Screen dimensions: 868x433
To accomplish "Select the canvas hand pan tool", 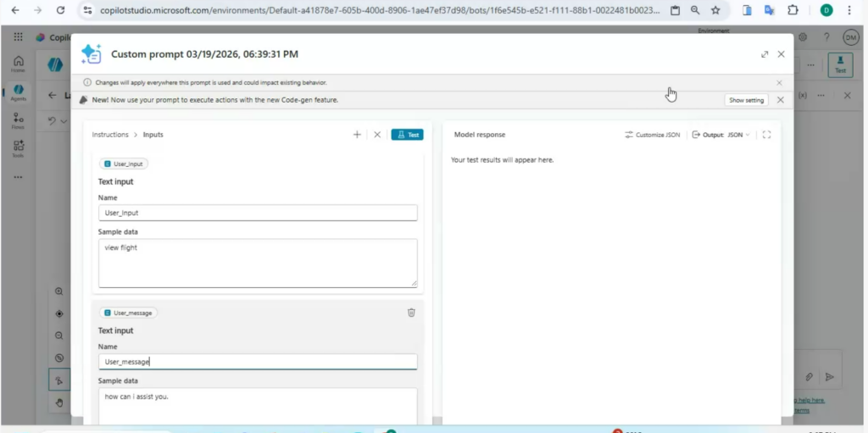I will [x=59, y=402].
